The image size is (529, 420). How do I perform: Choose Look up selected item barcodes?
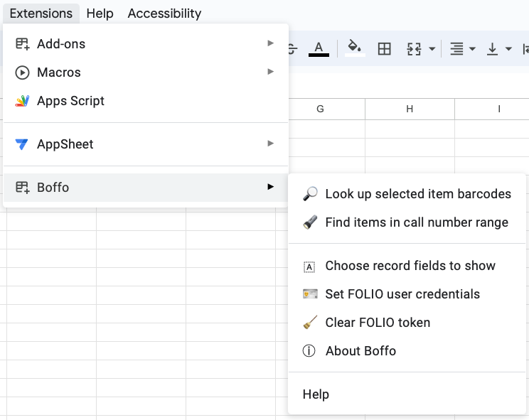coord(407,194)
